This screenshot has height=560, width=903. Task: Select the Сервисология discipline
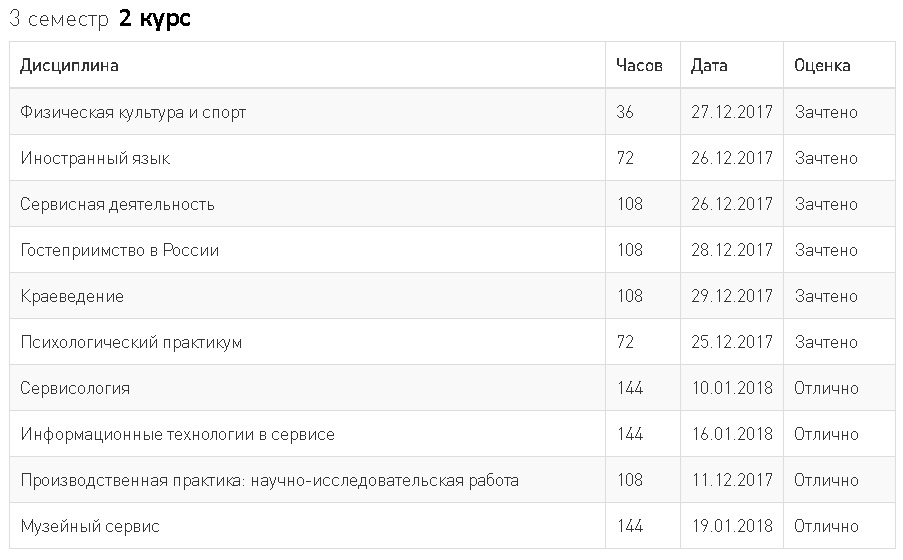tap(75, 388)
